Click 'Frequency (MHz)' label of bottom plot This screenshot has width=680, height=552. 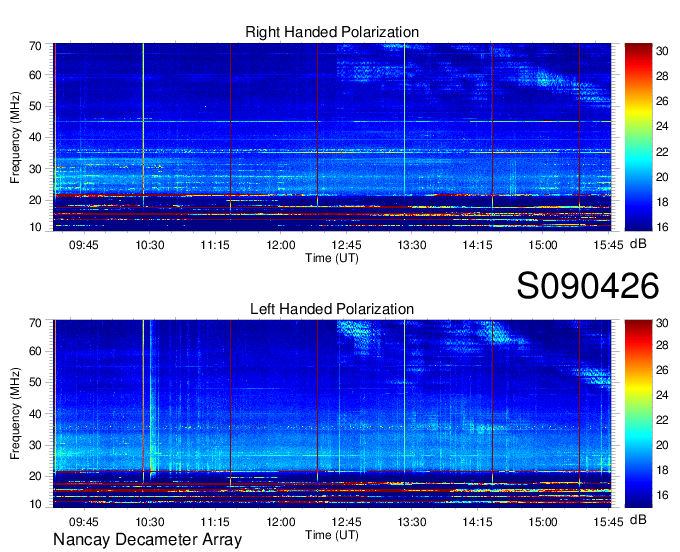click(15, 414)
